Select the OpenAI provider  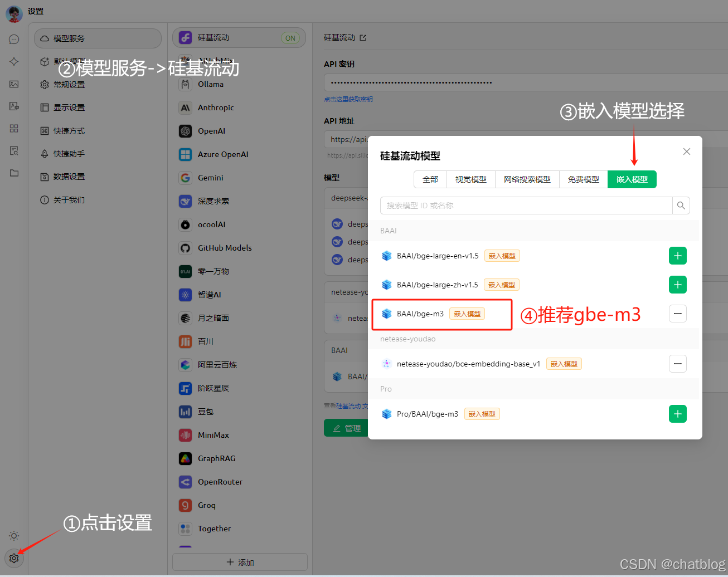[239, 131]
